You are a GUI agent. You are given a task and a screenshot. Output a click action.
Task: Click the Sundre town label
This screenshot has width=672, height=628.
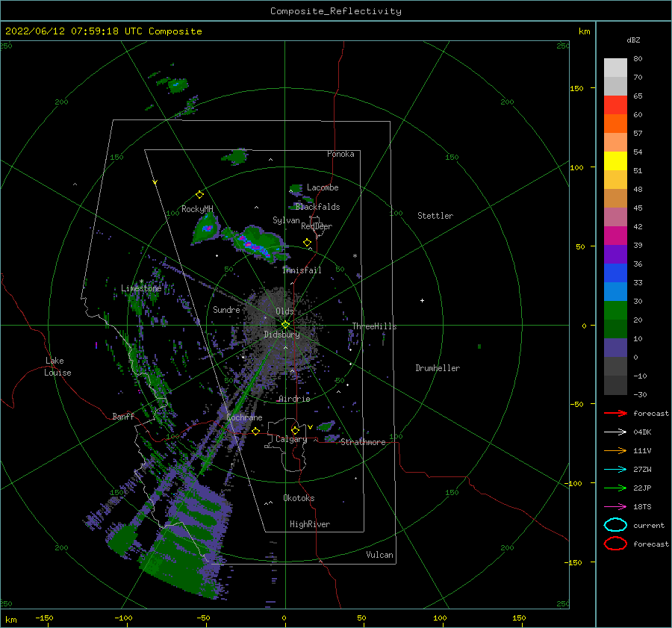226,309
